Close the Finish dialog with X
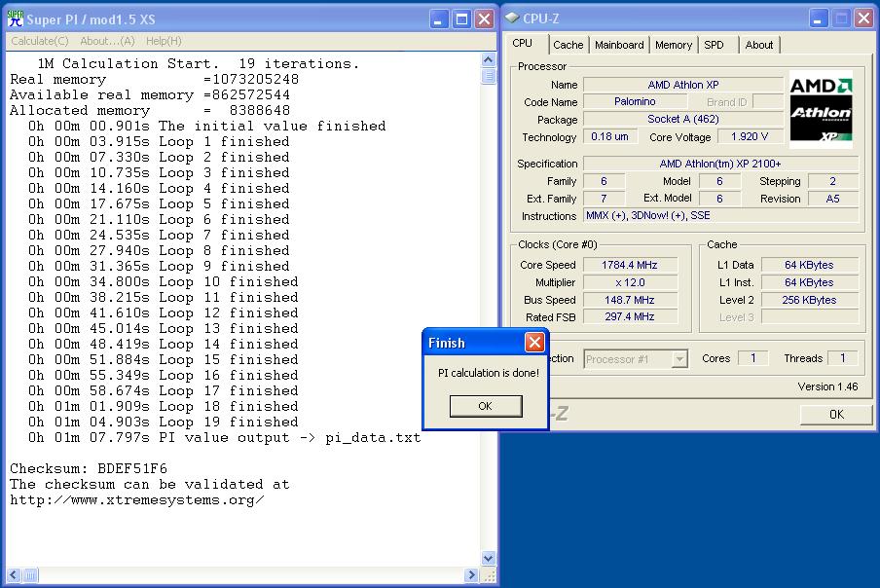The image size is (880, 588). click(x=534, y=342)
